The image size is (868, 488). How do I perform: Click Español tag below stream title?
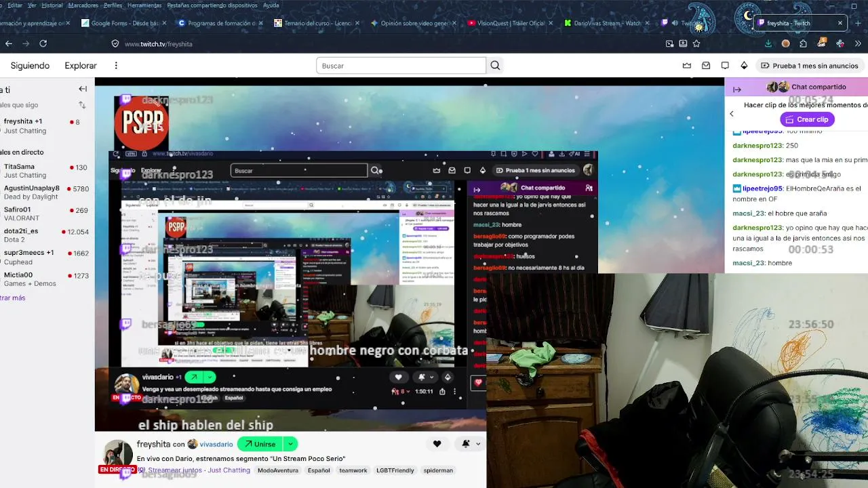click(319, 470)
